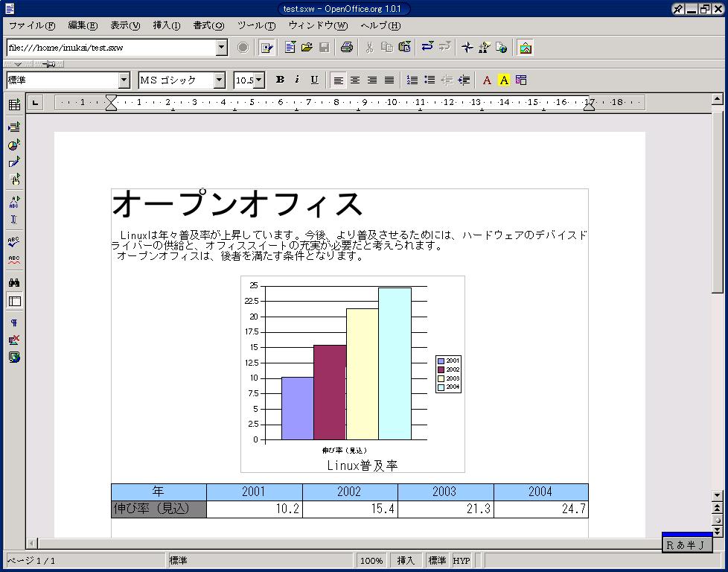Image resolution: width=728 pixels, height=572 pixels.
Task: Paste clipboard with paste icon
Action: pos(404,47)
